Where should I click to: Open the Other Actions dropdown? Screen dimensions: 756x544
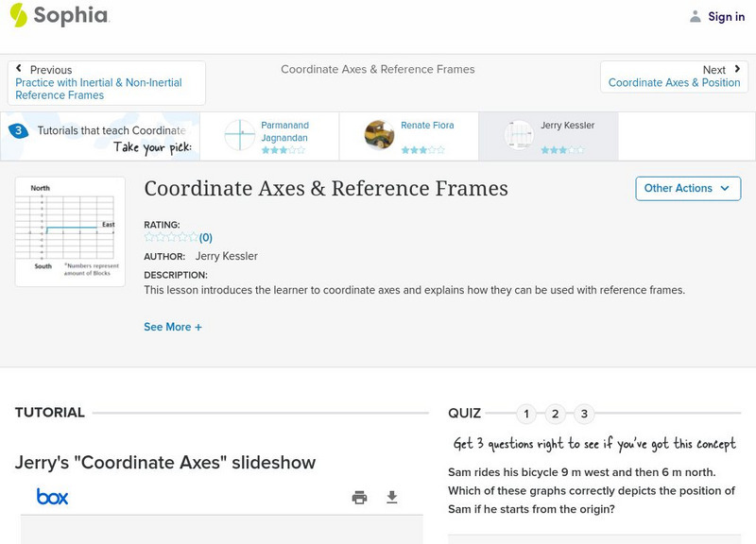(x=687, y=188)
